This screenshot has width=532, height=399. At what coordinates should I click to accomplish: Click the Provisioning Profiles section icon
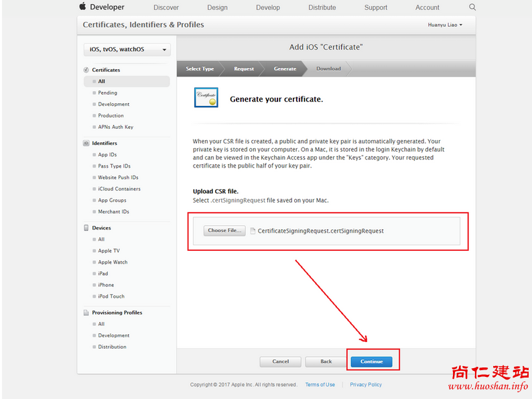pos(86,312)
